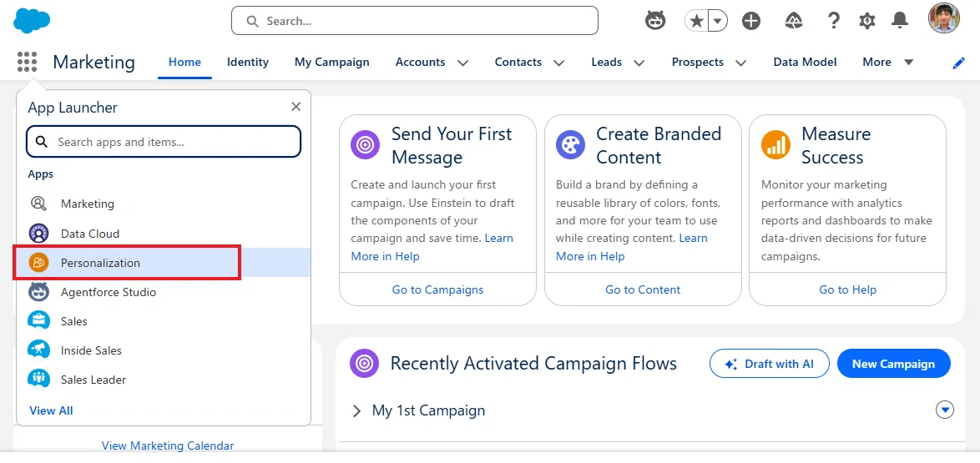Open the user profile avatar
980x463 pixels.
tap(944, 18)
